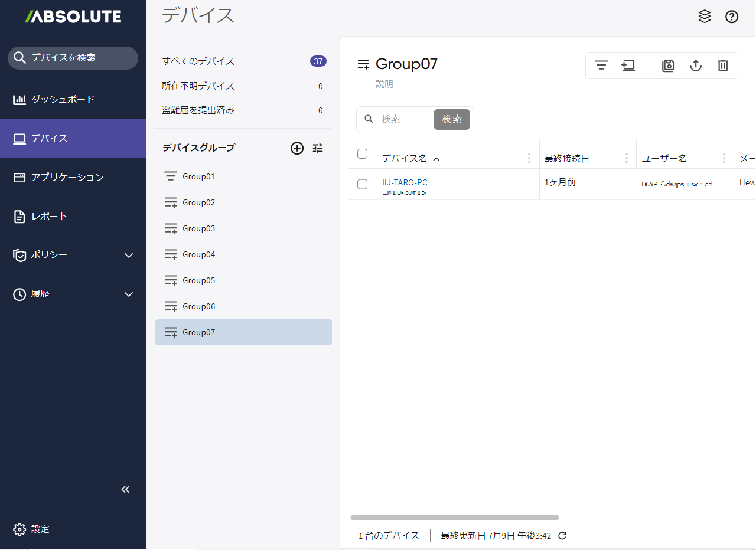This screenshot has height=550, width=756.
Task: Select Group07 device group
Action: click(243, 332)
